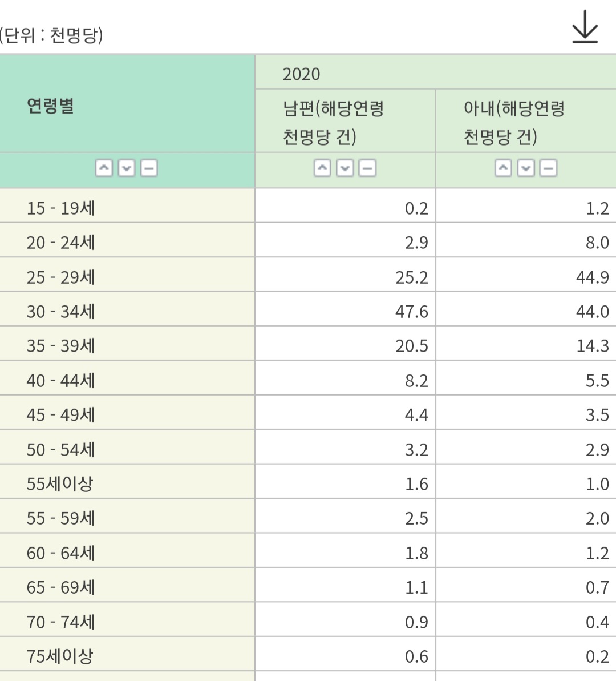Screen dimensions: 616x681
Task: Select the 47.6 husband value cell
Action: pyautogui.click(x=411, y=312)
